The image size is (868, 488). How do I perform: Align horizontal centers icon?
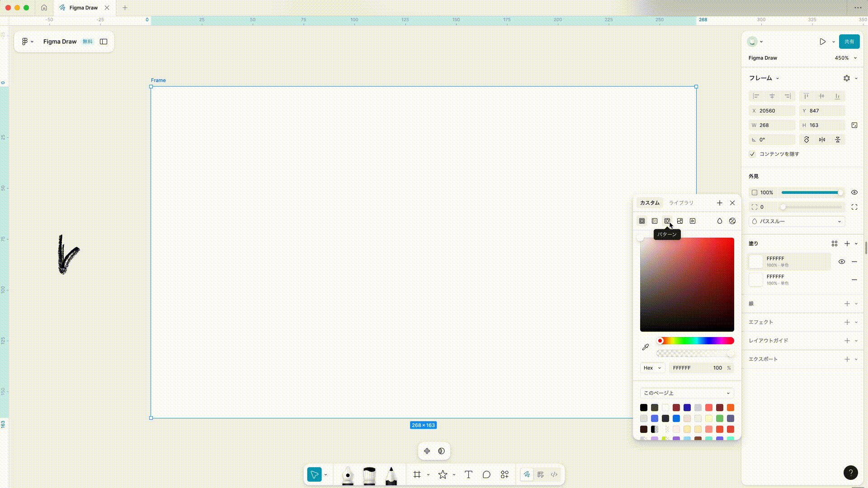pos(772,96)
